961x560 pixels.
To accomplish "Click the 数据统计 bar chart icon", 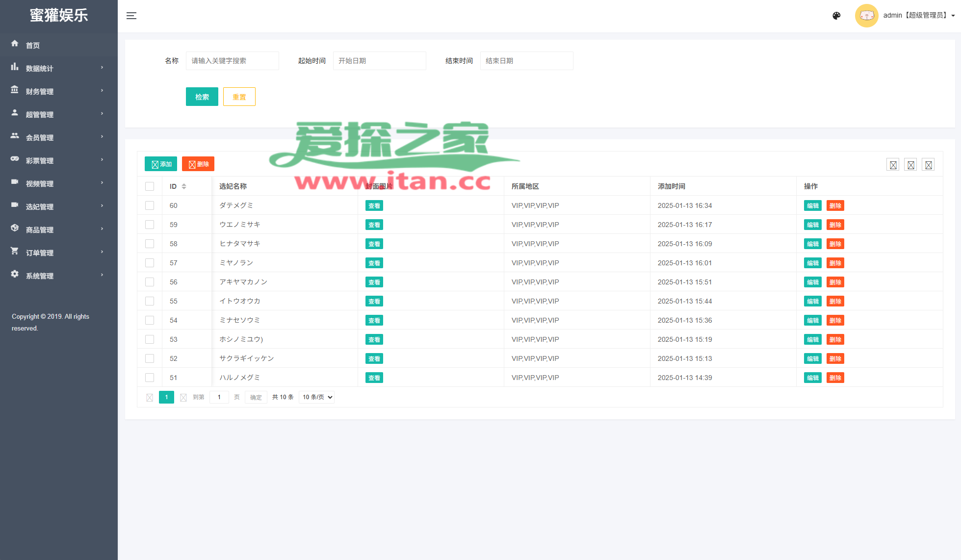I will tap(15, 67).
